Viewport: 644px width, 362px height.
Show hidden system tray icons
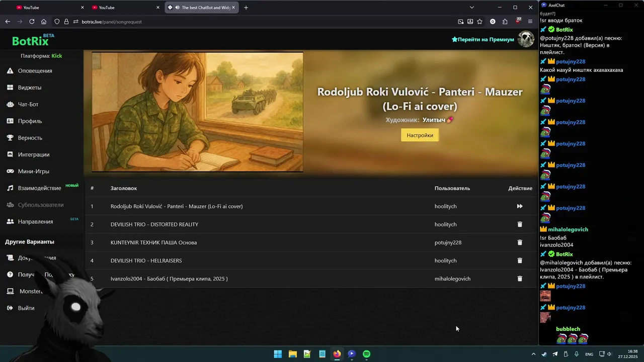click(x=534, y=354)
